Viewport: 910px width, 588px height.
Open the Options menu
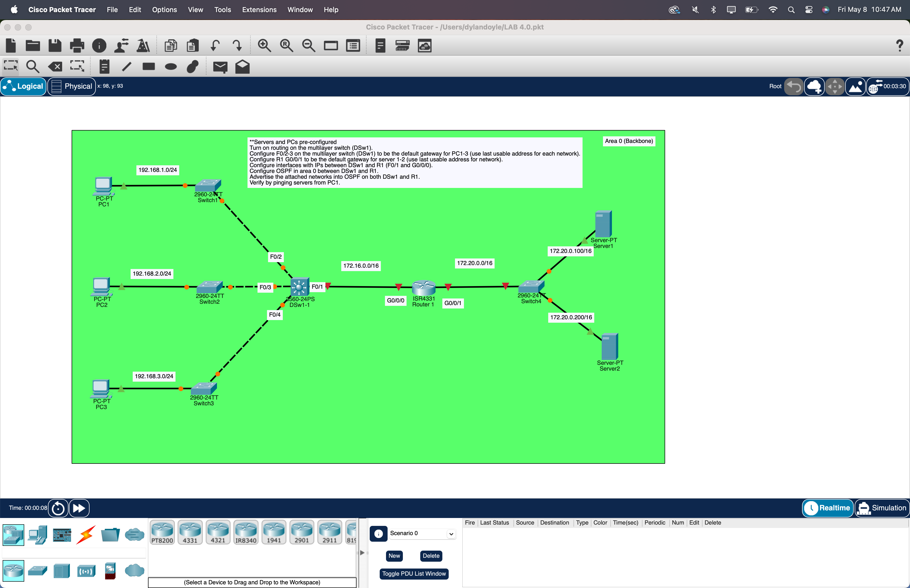coord(164,9)
